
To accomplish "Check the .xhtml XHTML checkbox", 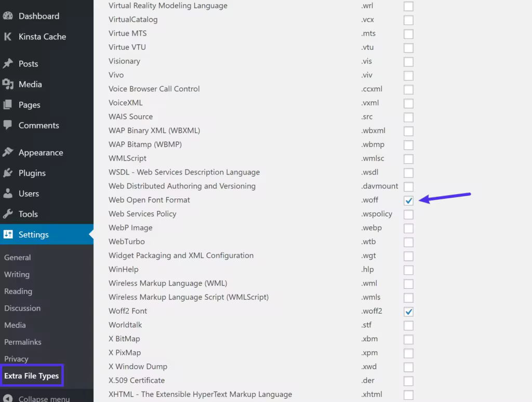I will tap(408, 395).
